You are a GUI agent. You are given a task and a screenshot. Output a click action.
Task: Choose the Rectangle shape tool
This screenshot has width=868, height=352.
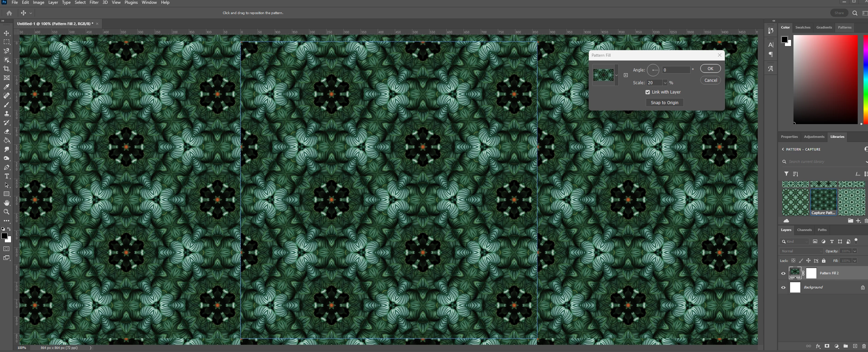click(7, 194)
